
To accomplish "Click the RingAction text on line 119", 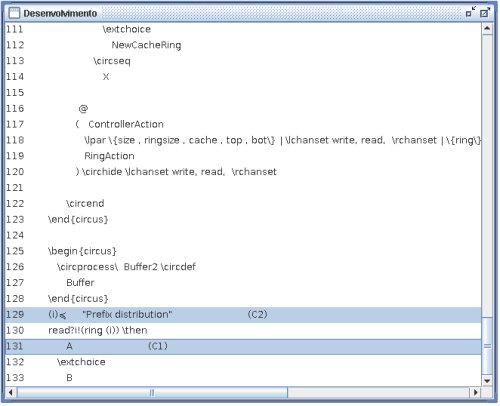I will (x=109, y=156).
